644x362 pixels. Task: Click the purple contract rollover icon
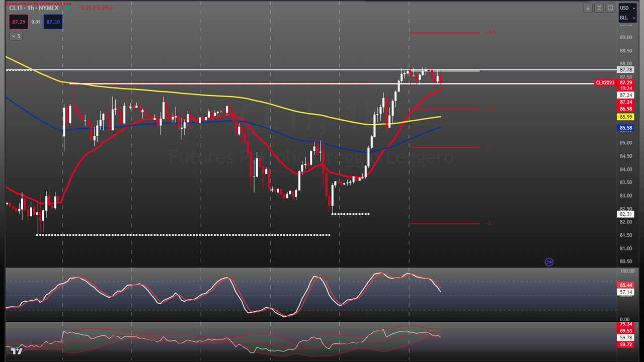[549, 262]
